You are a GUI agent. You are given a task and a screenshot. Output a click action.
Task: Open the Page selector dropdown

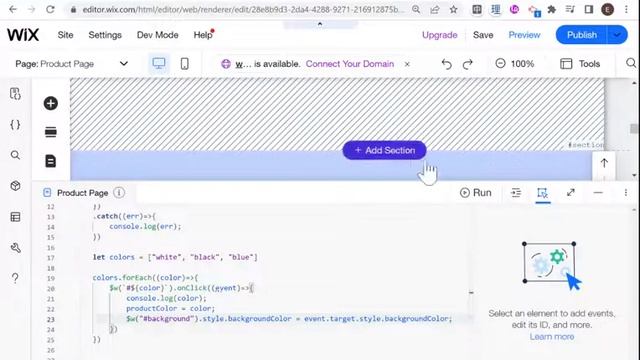[x=72, y=64]
